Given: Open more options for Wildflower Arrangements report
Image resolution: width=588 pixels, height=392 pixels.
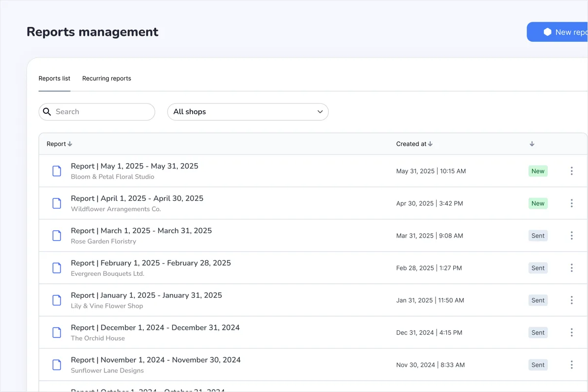Looking at the screenshot, I should tap(571, 203).
